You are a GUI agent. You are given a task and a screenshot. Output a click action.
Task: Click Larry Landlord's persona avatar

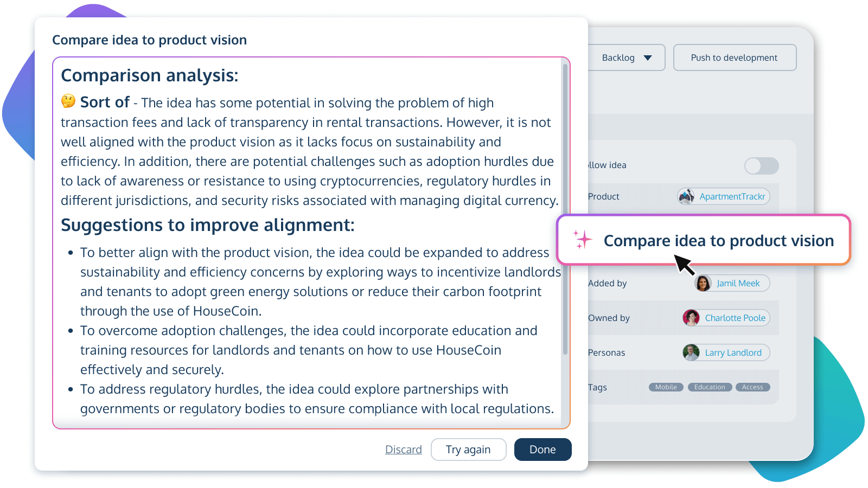click(691, 352)
